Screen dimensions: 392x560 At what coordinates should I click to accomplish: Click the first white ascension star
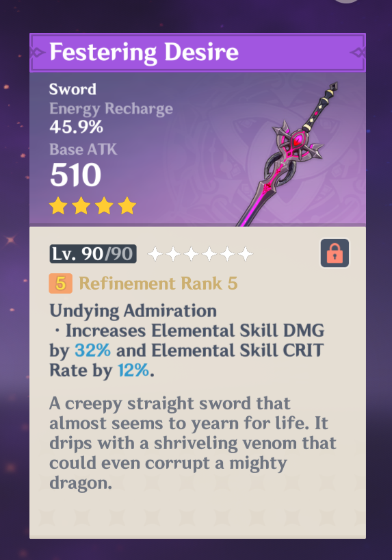pos(155,254)
